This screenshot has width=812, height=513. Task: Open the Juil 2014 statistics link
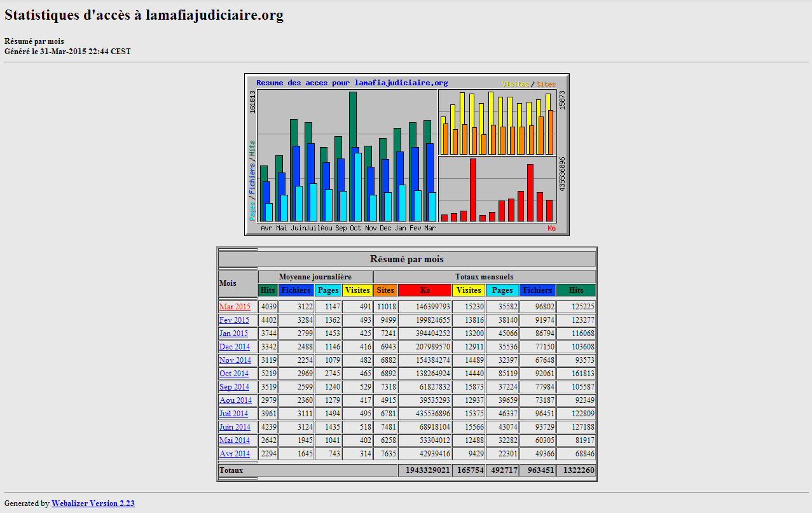pyautogui.click(x=233, y=414)
